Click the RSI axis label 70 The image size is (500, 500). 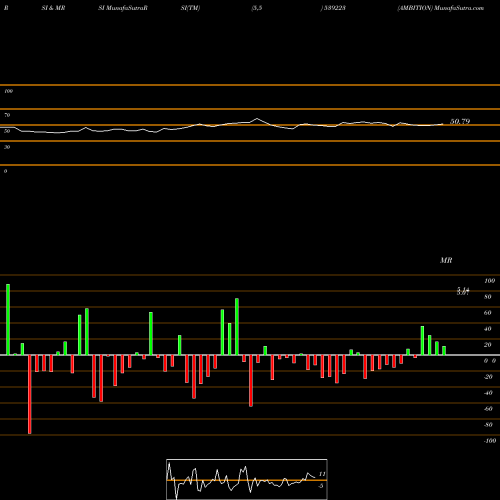pos(7,115)
